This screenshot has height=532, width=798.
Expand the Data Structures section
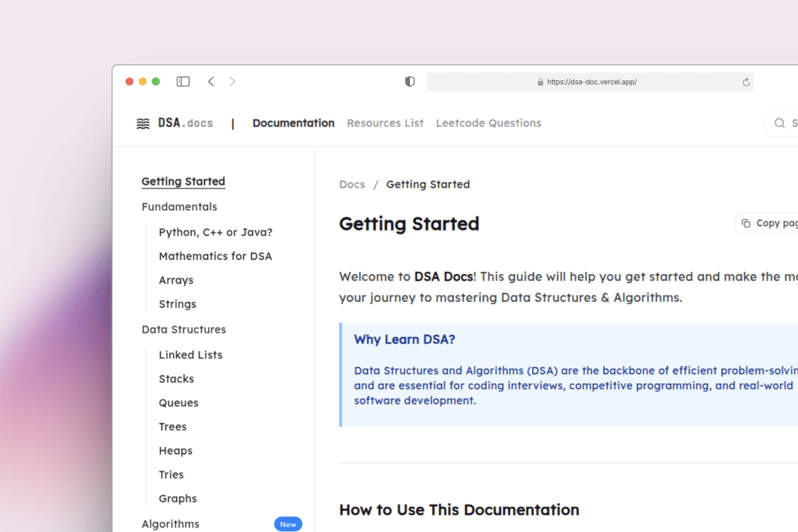coord(183,330)
